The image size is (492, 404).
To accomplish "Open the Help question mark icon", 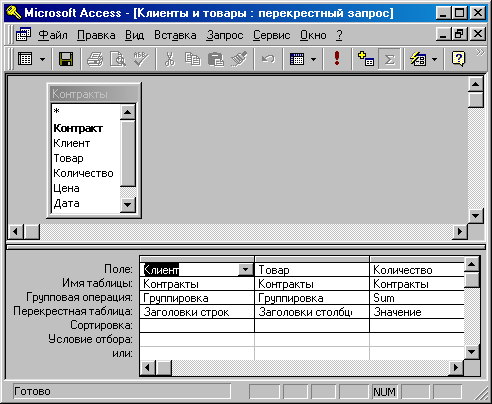I will tap(458, 59).
